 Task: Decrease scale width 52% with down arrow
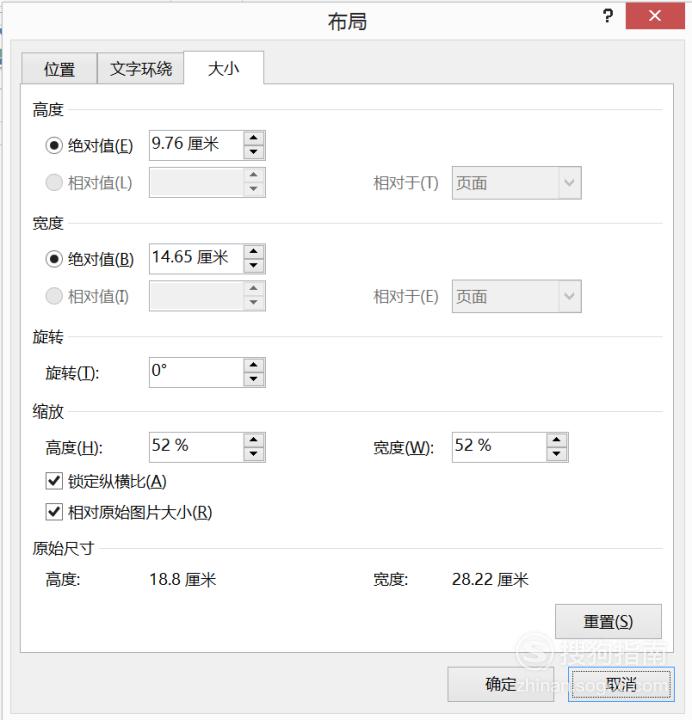[x=557, y=454]
